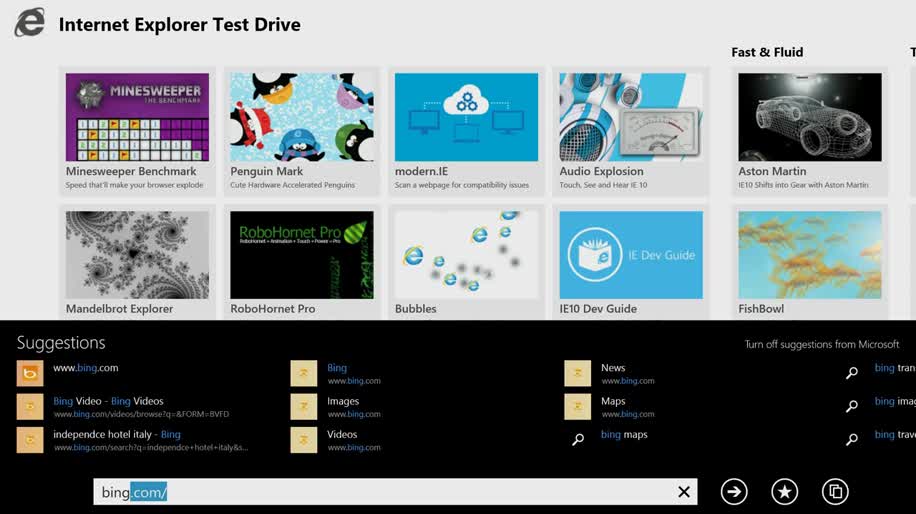Open the Minesweeper Benchmark tile
916x514 pixels.
pyautogui.click(x=137, y=131)
